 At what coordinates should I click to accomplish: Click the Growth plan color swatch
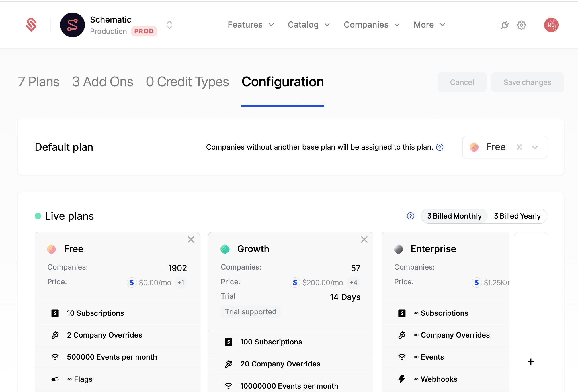[x=225, y=249]
